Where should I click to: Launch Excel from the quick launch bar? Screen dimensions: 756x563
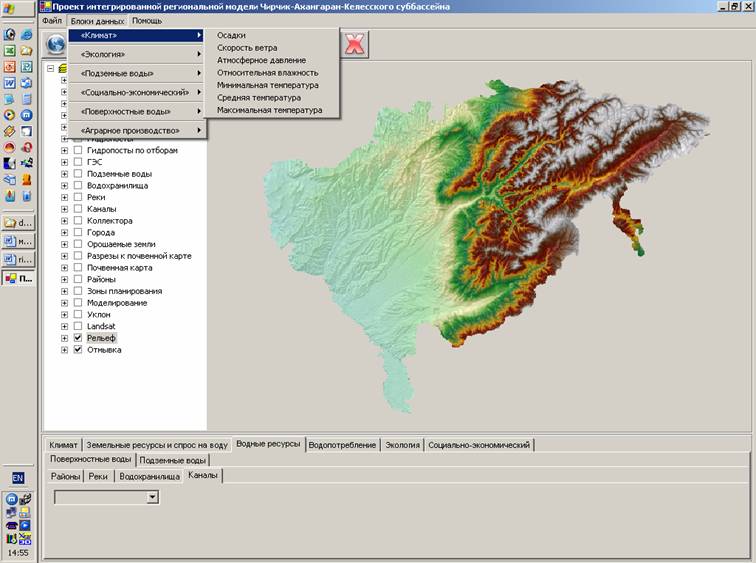[10, 51]
